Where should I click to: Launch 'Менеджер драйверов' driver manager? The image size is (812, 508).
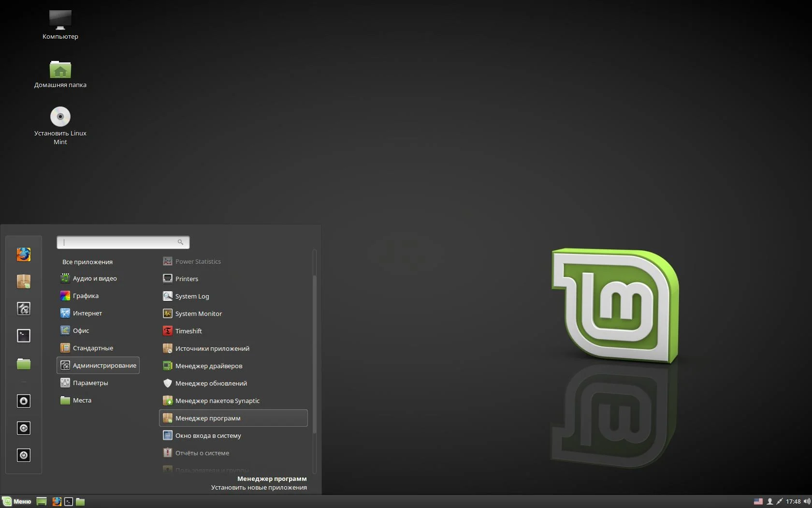pos(233,366)
